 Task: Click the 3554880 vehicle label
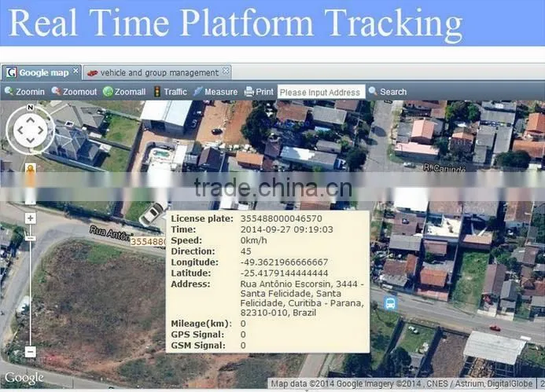(148, 241)
